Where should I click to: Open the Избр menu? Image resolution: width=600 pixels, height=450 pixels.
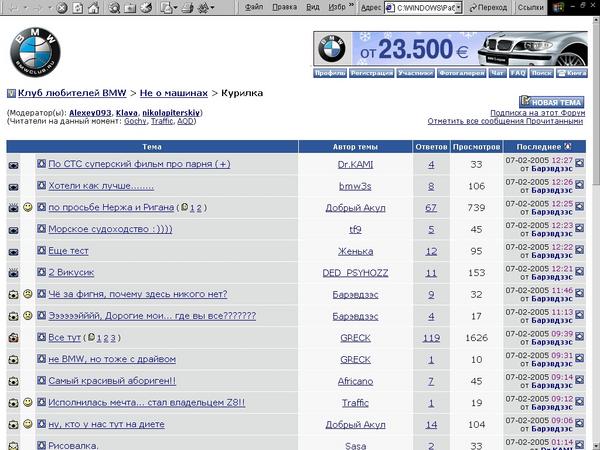[337, 7]
